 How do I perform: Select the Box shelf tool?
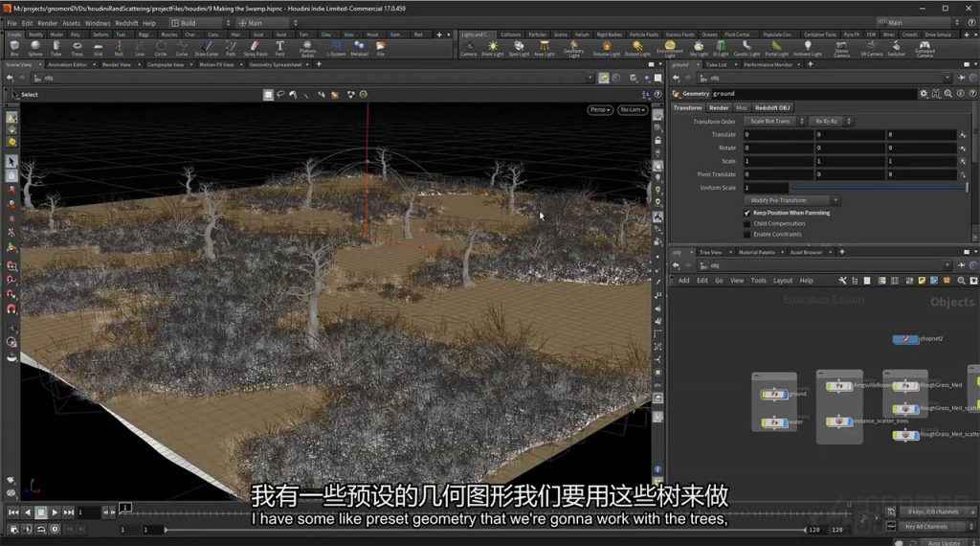[14, 48]
